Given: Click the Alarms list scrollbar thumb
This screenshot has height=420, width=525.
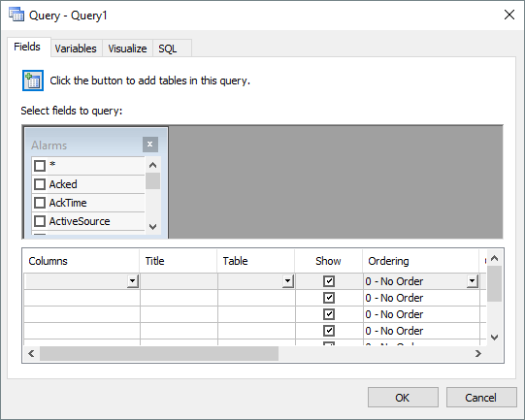Looking at the screenshot, I should [x=152, y=180].
